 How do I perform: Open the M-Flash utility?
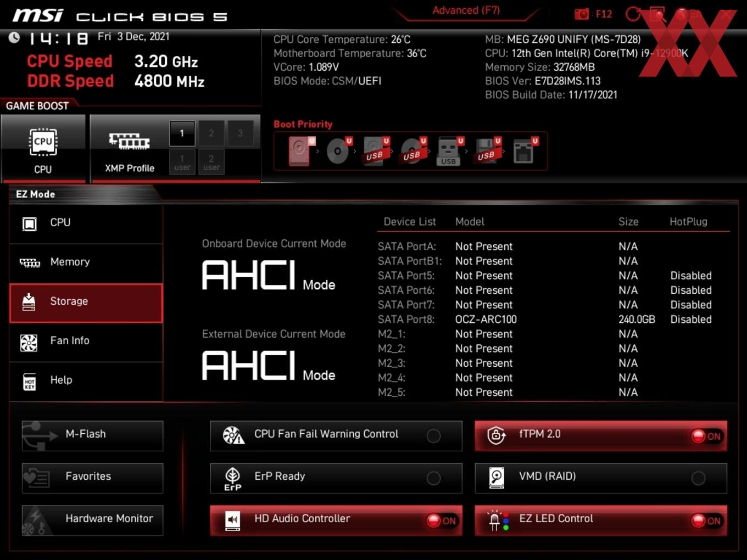click(92, 436)
